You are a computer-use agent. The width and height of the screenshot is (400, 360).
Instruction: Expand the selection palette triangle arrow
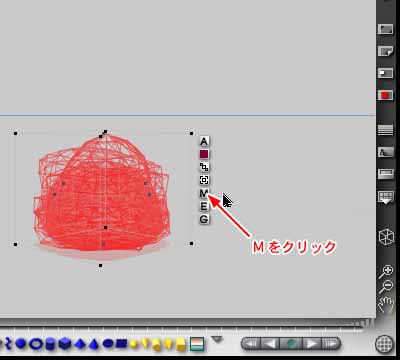pos(217,340)
